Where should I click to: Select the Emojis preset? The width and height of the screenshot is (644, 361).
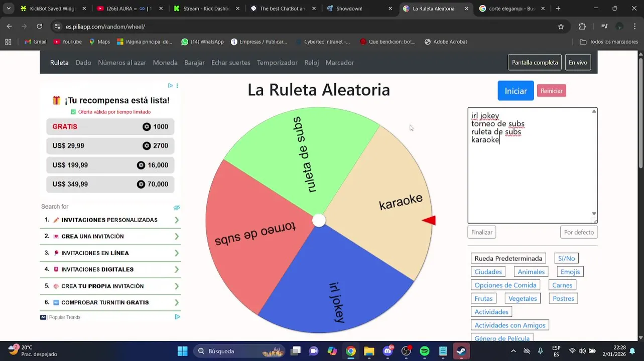point(570,272)
